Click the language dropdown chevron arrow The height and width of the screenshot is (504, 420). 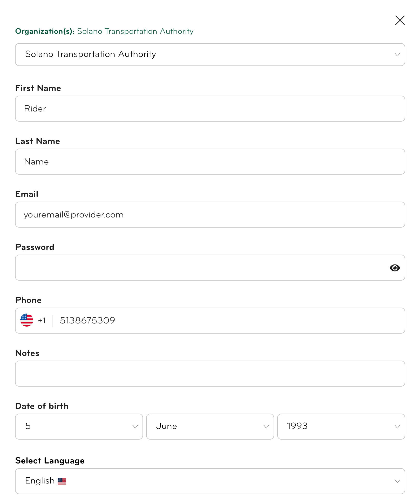(397, 481)
